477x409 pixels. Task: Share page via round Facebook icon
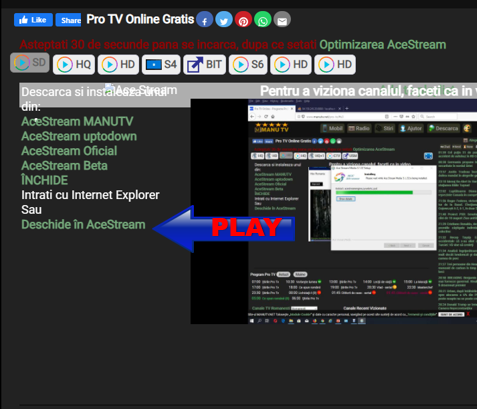click(x=204, y=20)
